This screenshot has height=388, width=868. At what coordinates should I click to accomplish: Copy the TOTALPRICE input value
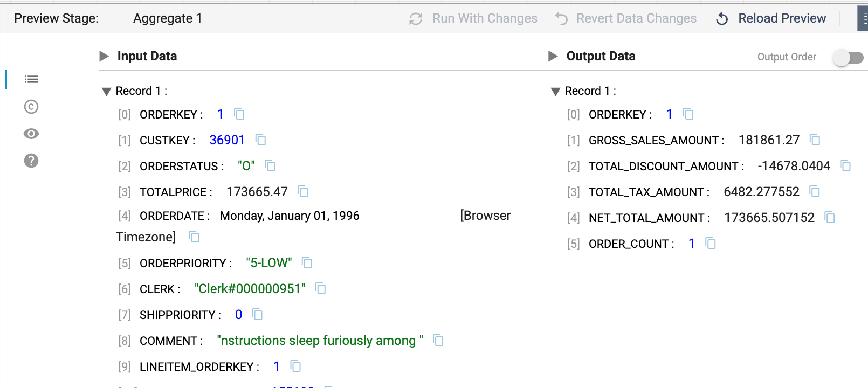pos(303,192)
